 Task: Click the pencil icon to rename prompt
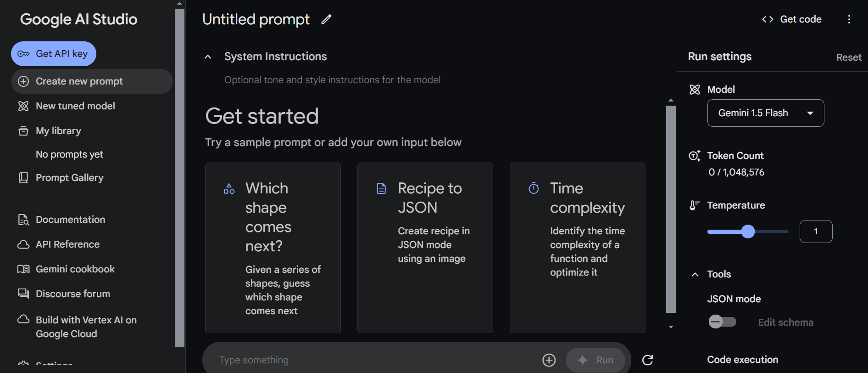[326, 19]
